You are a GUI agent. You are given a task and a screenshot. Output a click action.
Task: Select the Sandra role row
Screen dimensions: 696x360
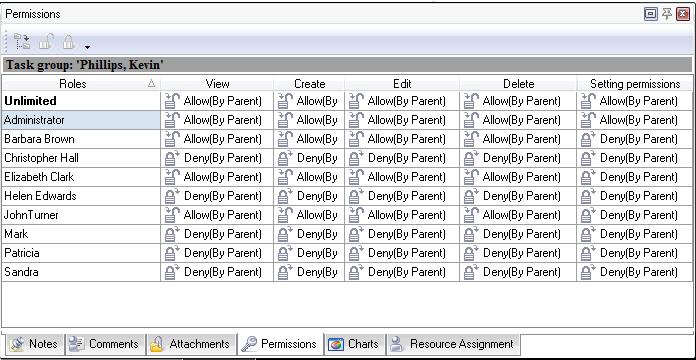pyautogui.click(x=81, y=272)
